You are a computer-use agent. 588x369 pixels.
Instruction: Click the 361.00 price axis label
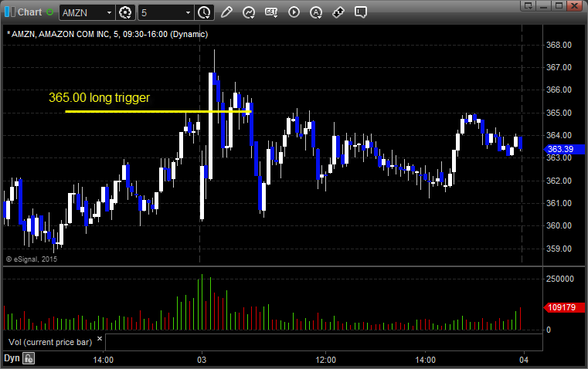point(559,204)
